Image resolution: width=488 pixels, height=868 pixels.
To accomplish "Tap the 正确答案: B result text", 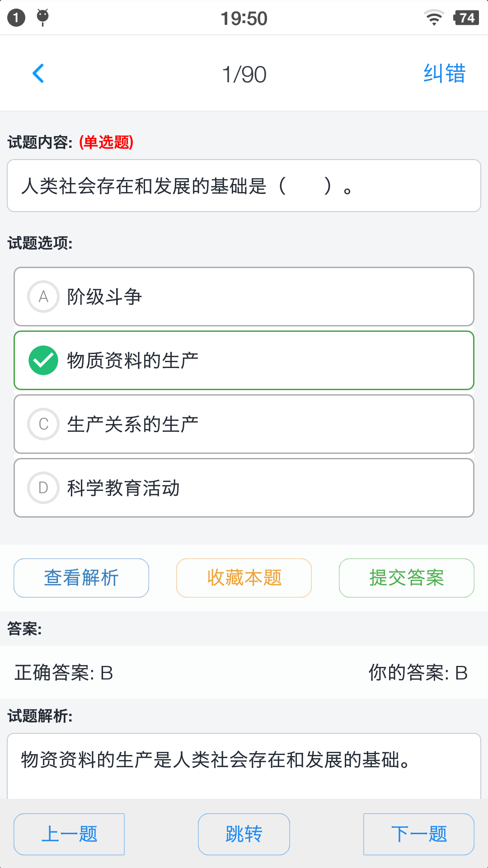I will pyautogui.click(x=64, y=673).
